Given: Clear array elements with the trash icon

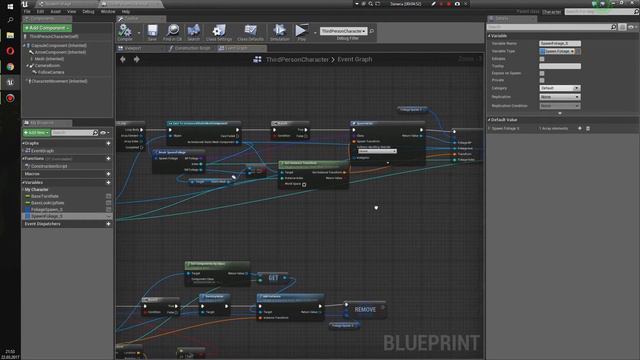Looking at the screenshot, I should pyautogui.click(x=588, y=128).
